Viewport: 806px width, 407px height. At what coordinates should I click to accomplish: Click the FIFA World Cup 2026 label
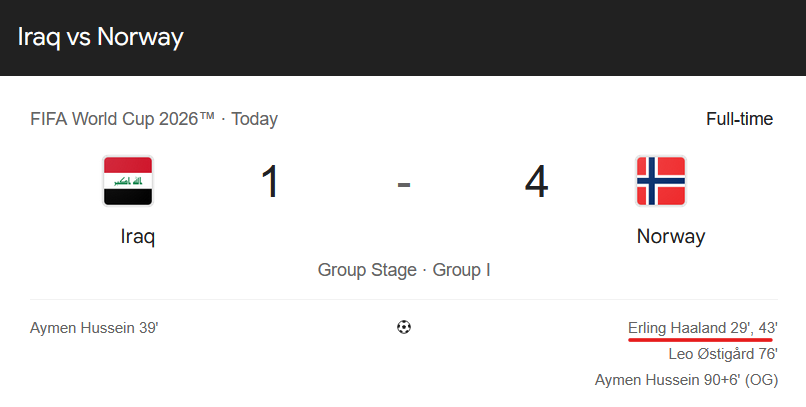[x=122, y=119]
